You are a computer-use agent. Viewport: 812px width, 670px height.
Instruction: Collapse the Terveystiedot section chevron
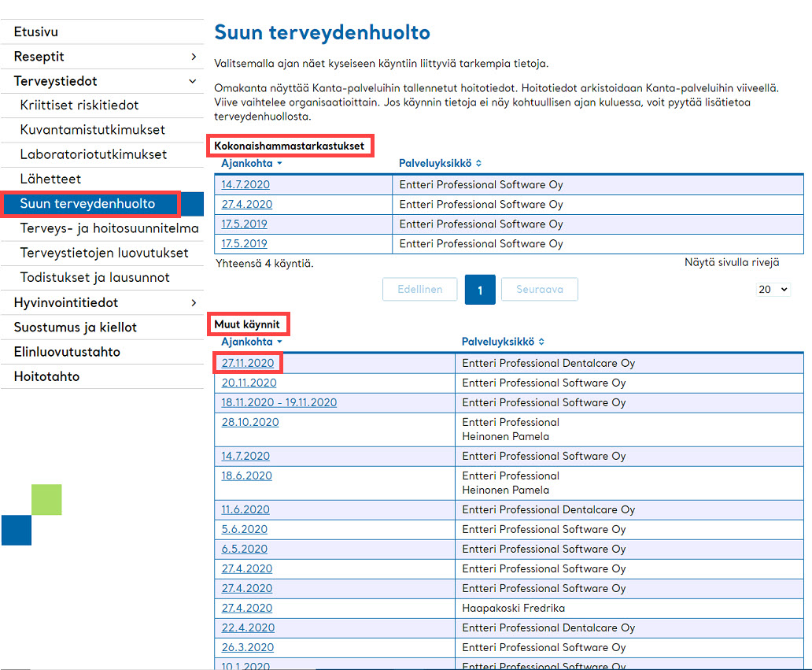193,81
